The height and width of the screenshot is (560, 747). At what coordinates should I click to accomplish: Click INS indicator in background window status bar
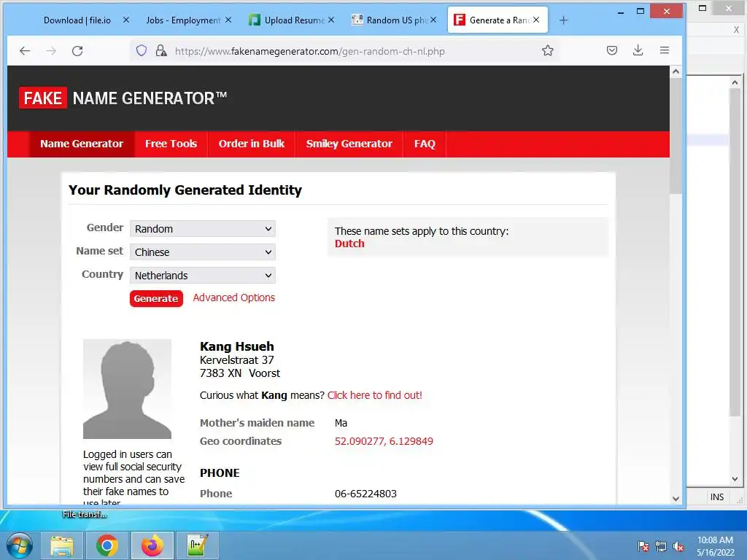(717, 497)
